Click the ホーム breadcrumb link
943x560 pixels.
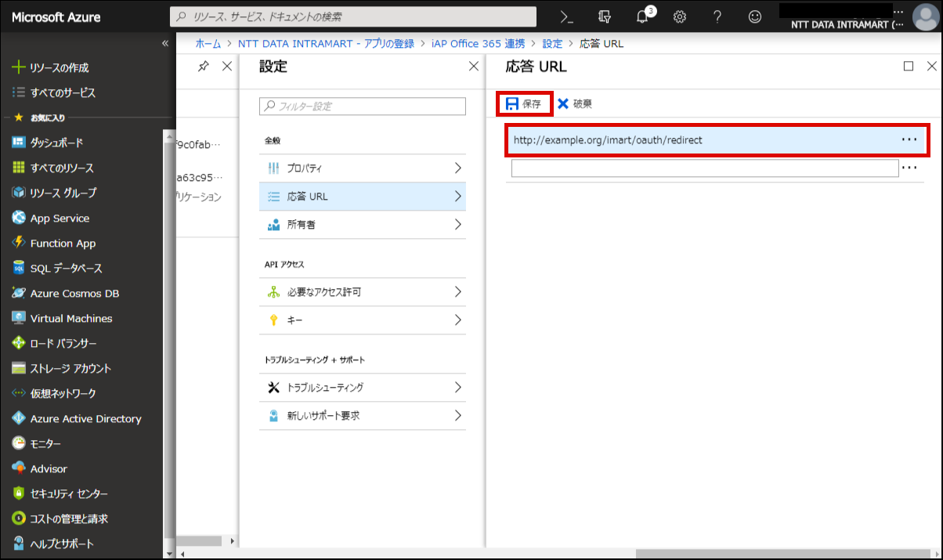click(x=208, y=43)
